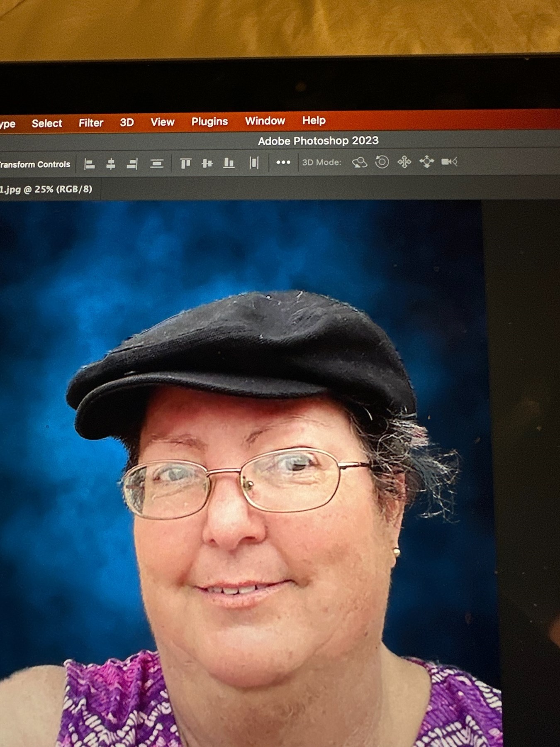This screenshot has height=747, width=560.
Task: Toggle the Show Transform Controls option label
Action: point(35,164)
